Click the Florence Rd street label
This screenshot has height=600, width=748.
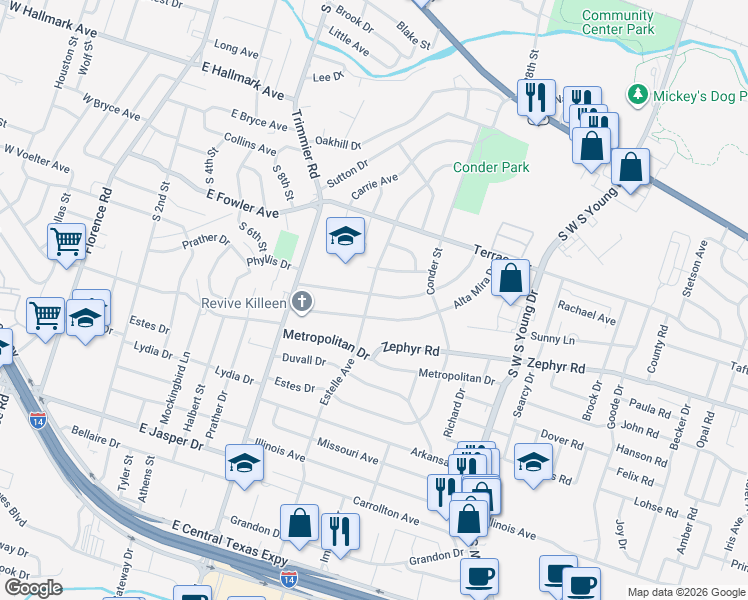[x=100, y=220]
